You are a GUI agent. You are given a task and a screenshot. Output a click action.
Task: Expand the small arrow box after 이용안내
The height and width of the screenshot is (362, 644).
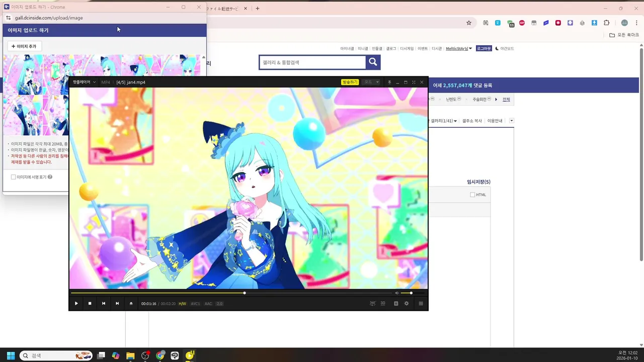[x=512, y=121]
